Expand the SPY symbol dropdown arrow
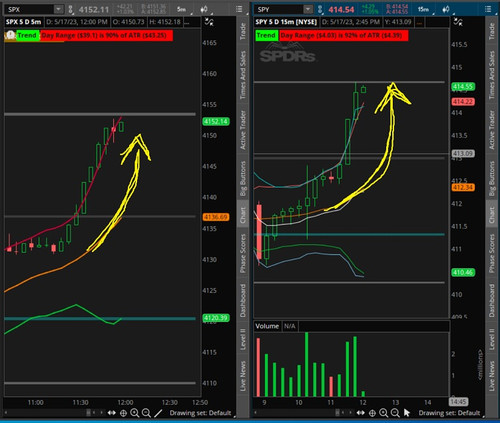Viewport: 500px width, 423px height. [308, 9]
